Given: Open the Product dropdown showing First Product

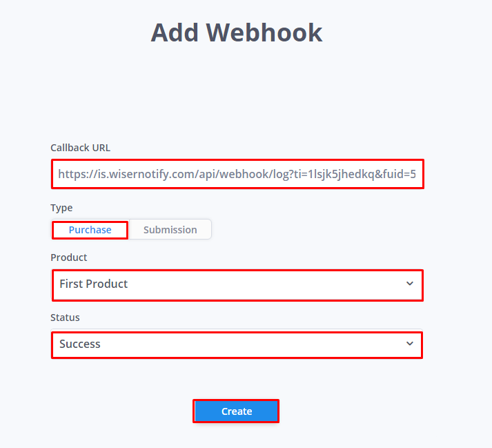Looking at the screenshot, I should [x=237, y=285].
